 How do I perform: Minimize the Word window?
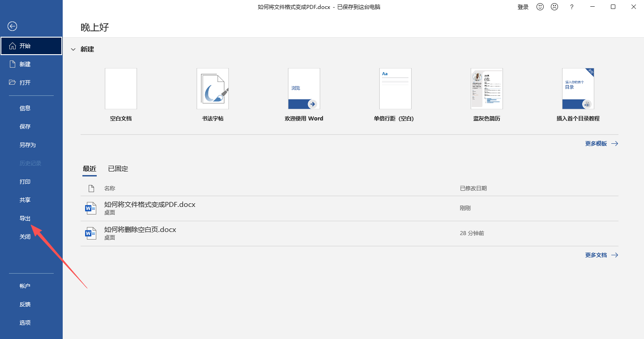(592, 7)
